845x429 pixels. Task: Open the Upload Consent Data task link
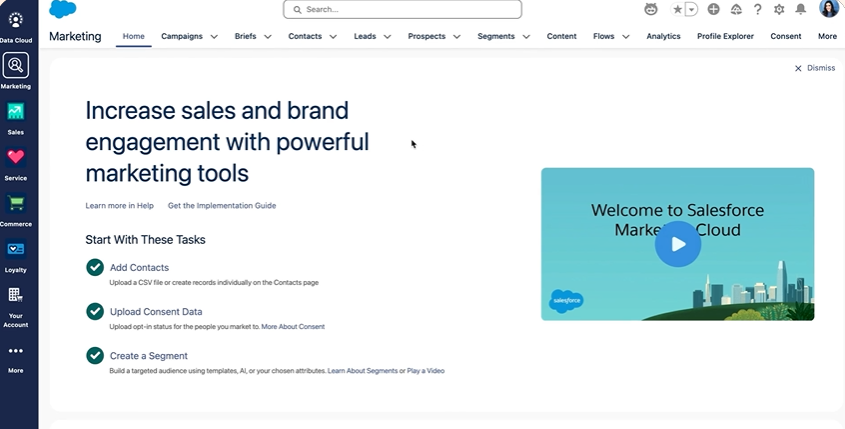(156, 312)
